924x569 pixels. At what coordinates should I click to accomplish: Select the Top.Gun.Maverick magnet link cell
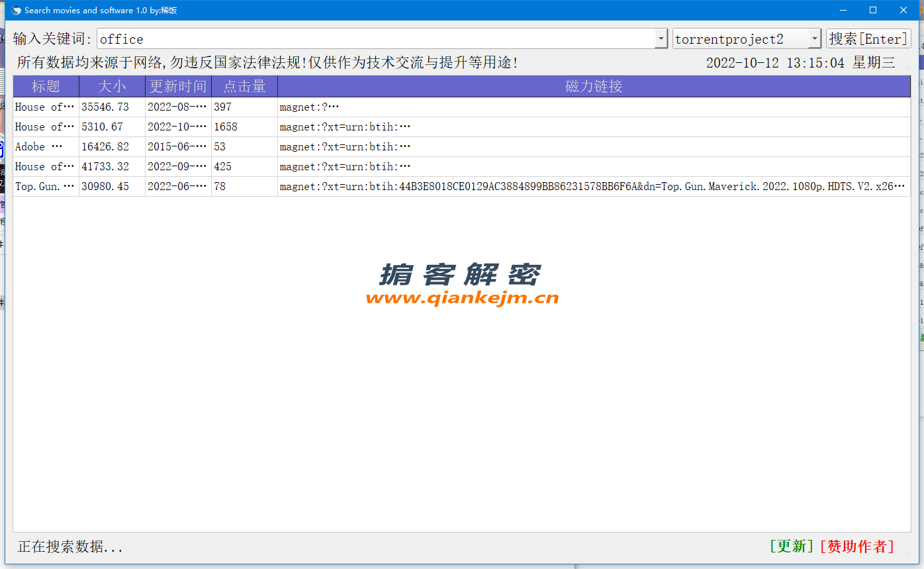pyautogui.click(x=594, y=187)
